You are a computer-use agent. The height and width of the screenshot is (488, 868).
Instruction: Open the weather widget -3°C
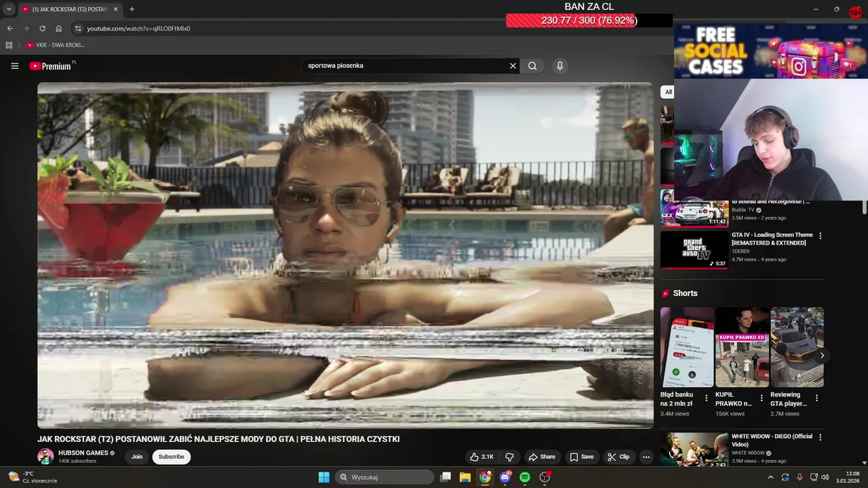tap(33, 477)
